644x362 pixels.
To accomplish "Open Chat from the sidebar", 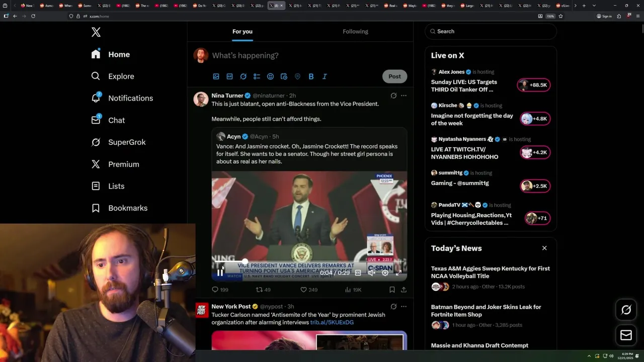I will (108, 120).
